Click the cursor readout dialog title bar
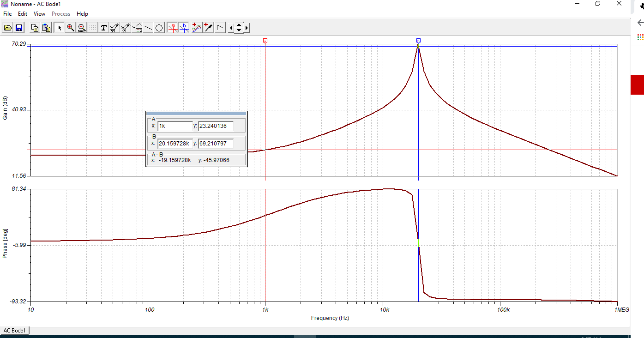The width and height of the screenshot is (644, 338). point(196,113)
